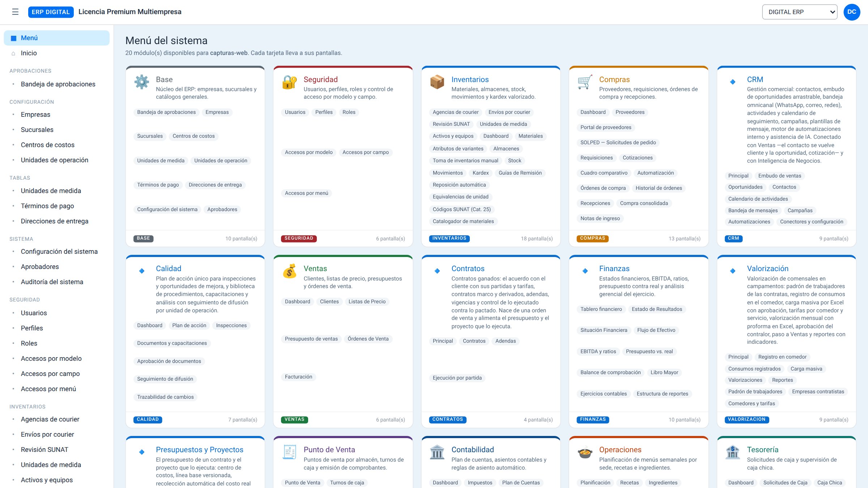Image resolution: width=868 pixels, height=488 pixels.
Task: Click the VENTAS footer badge
Action: click(294, 419)
